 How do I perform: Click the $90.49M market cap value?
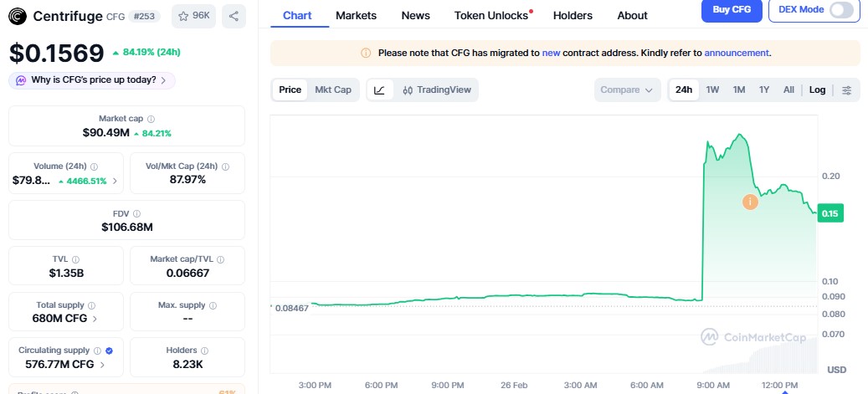(105, 133)
